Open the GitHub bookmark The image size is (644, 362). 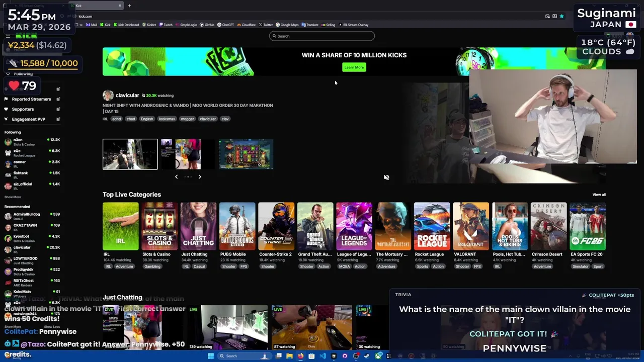[x=207, y=25]
